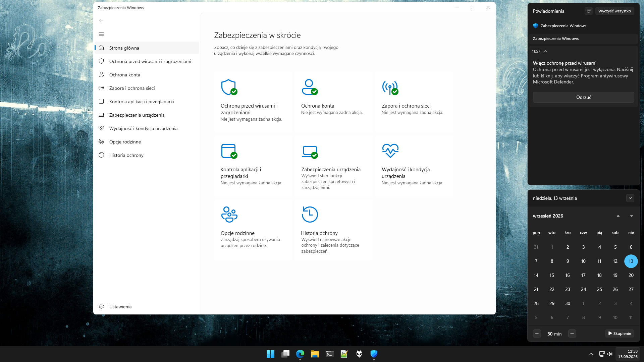Increase focus time with plus button
This screenshot has height=362, width=644.
pos(572,334)
